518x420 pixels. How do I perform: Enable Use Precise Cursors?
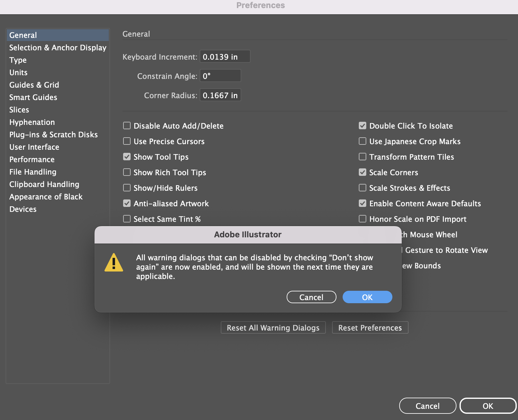(x=127, y=141)
